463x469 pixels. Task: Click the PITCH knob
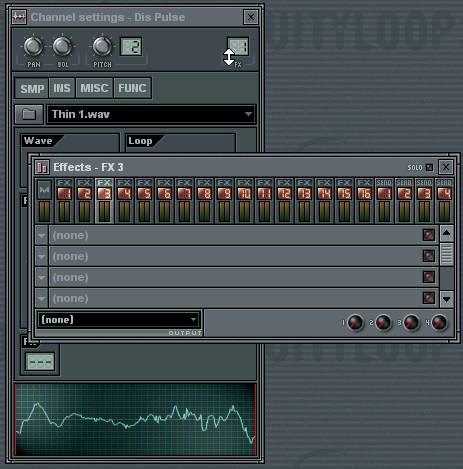pyautogui.click(x=102, y=46)
